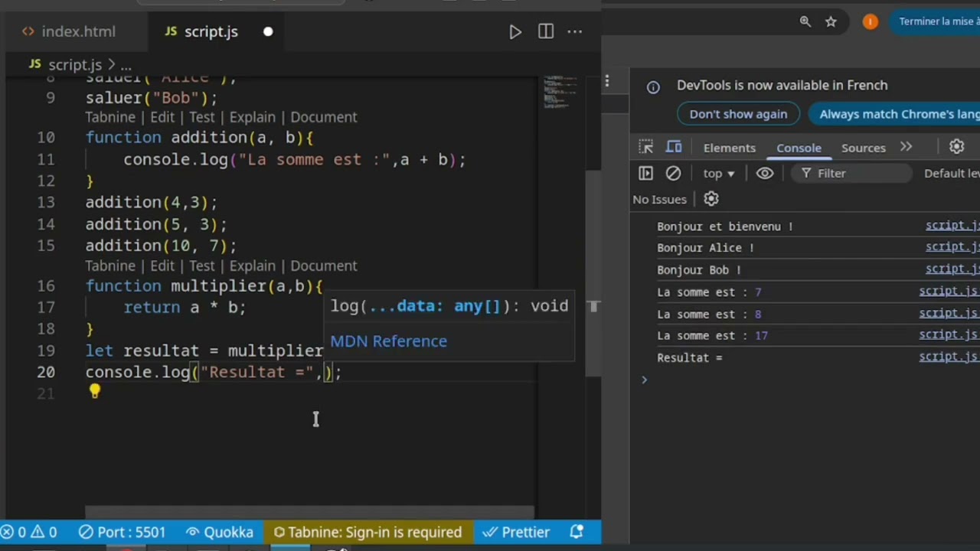Click the Chrome zoom magnifier icon
The image size is (980, 551).
[x=805, y=21]
